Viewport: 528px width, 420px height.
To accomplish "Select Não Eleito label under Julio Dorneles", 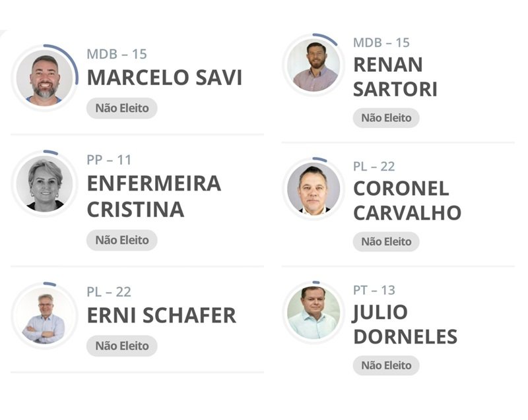I will 386,365.
